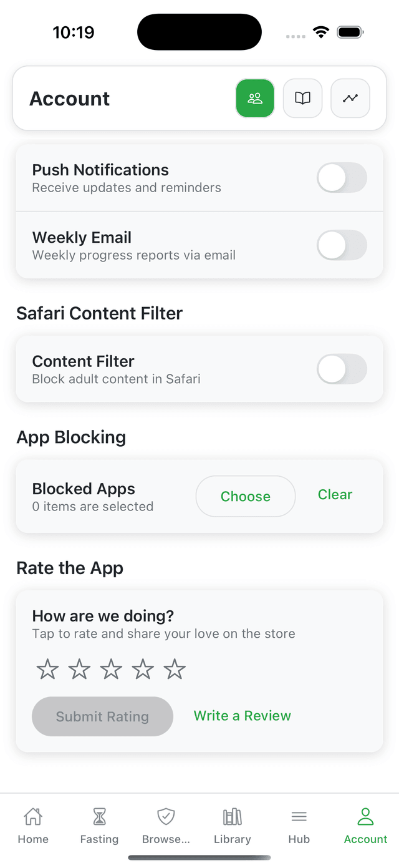399x868 pixels.
Task: Select the Account tab in bottom bar
Action: (x=365, y=824)
